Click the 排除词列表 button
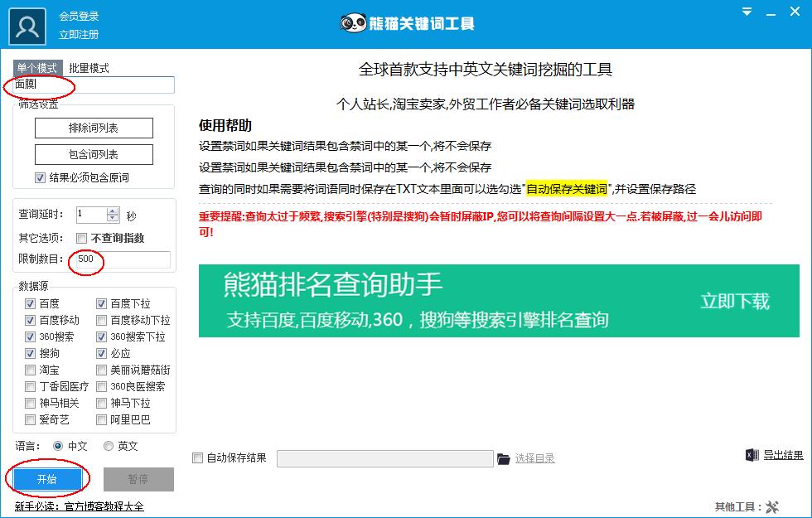Image resolution: width=812 pixels, height=518 pixels. click(94, 128)
